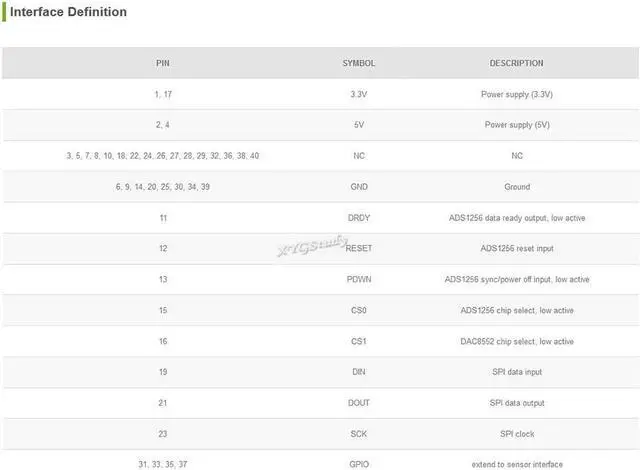The width and height of the screenshot is (640, 470).
Task: Click the Interface Definition heading
Action: coord(68,12)
